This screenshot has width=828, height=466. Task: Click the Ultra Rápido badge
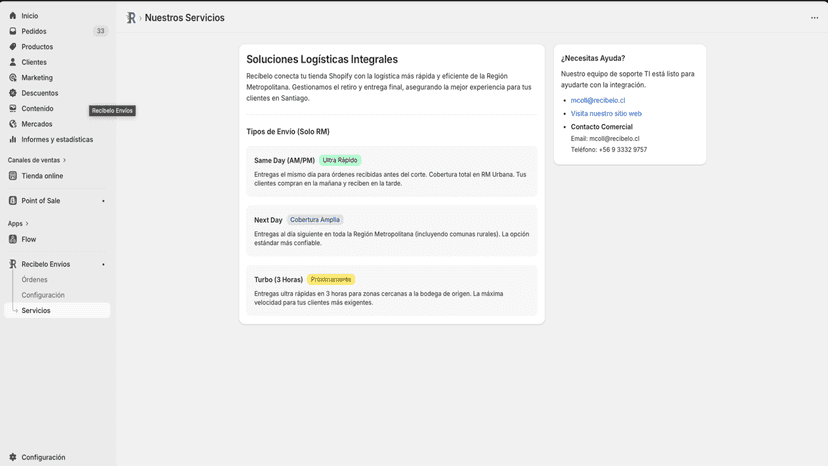[340, 160]
